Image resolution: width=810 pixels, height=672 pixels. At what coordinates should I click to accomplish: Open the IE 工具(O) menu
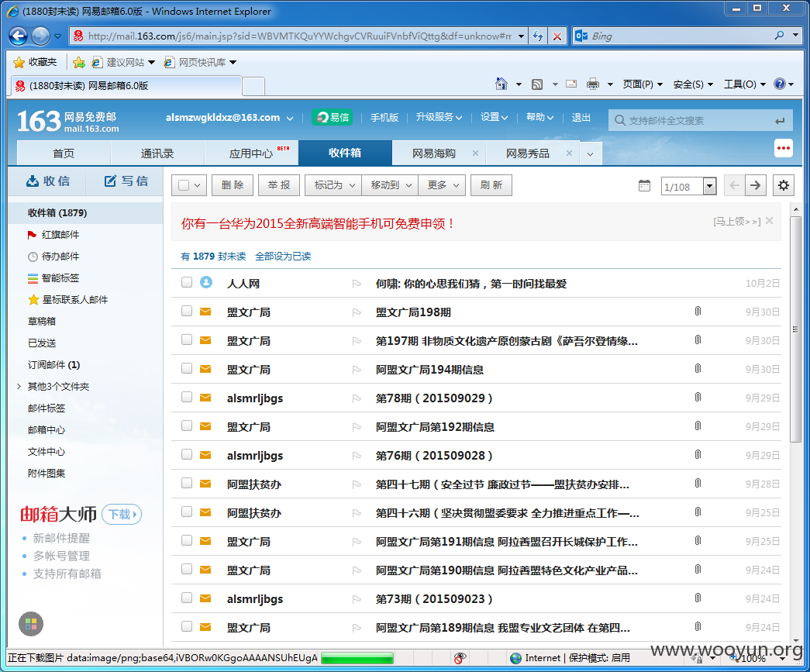point(744,84)
